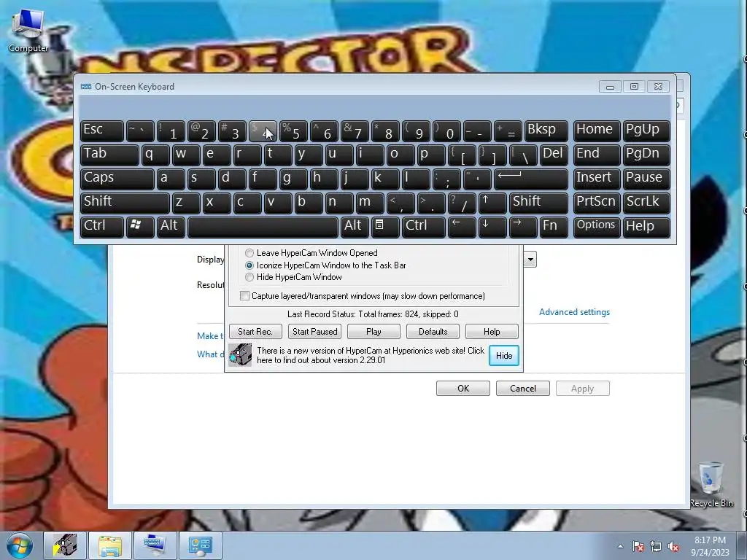Click the Bksp key on keyboard

tap(546, 131)
